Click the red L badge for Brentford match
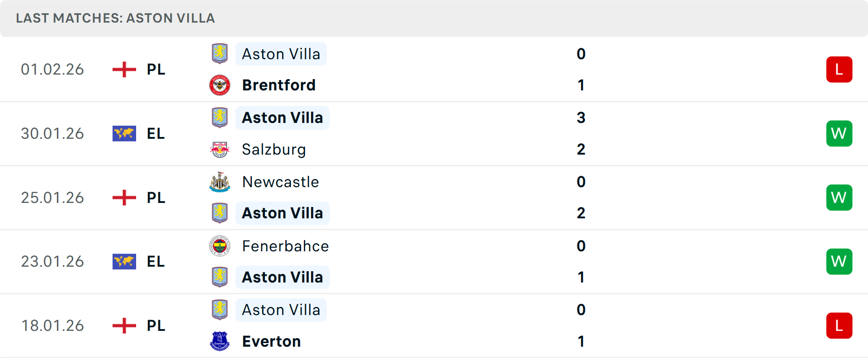The image size is (868, 358). tap(839, 70)
